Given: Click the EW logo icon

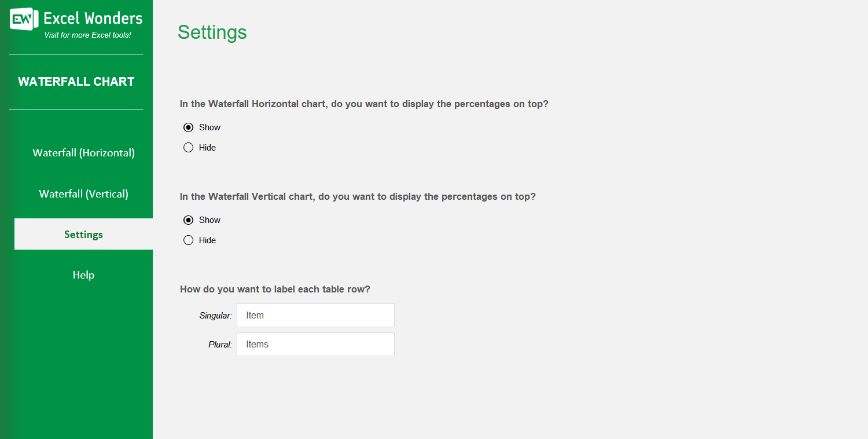Looking at the screenshot, I should coord(24,20).
